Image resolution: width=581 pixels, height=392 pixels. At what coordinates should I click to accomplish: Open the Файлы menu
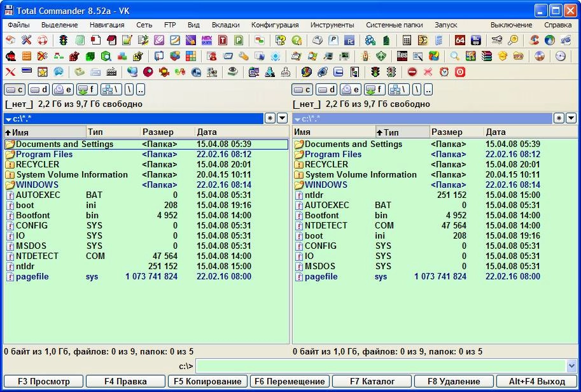[x=18, y=25]
